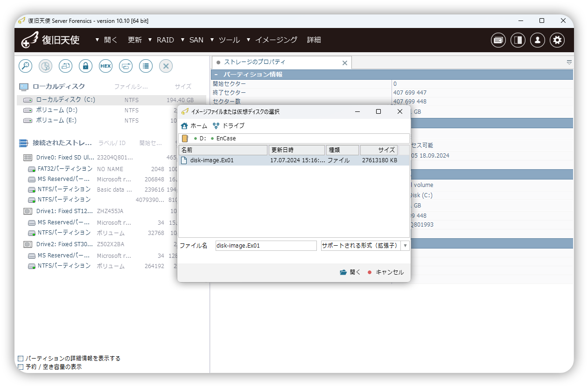Click the Drive2 disk icon
This screenshot has width=588, height=387.
point(28,244)
